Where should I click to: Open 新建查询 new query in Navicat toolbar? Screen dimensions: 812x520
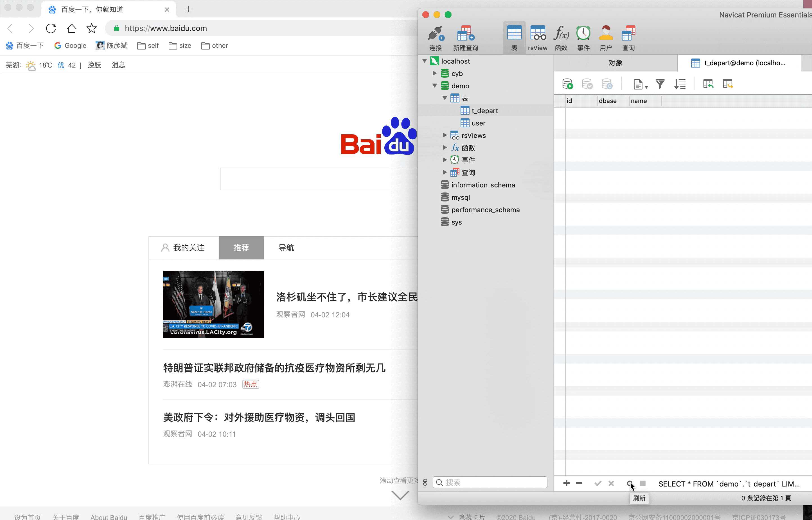466,38
